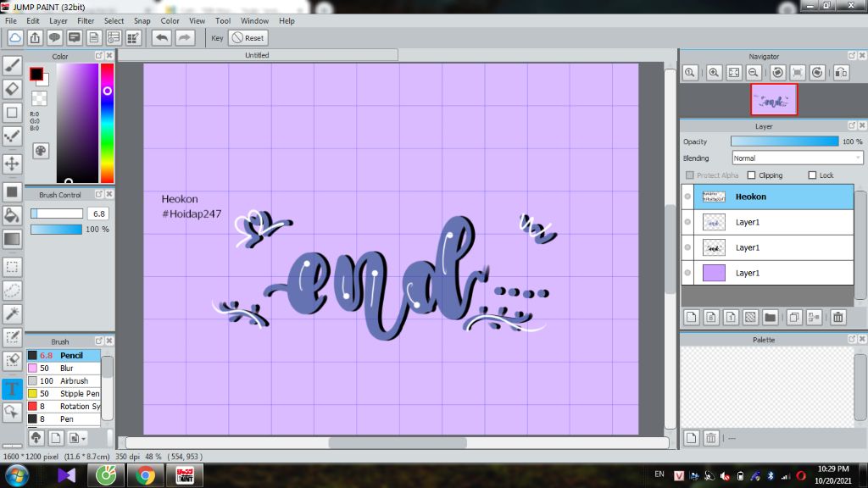Toggle the Protect Alpha checkbox
This screenshot has width=868, height=488.
[690, 175]
